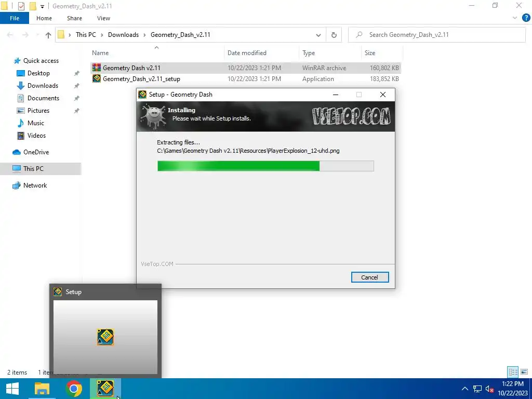This screenshot has width=532, height=399.
Task: Open Downloads in navigation pane
Action: point(43,86)
